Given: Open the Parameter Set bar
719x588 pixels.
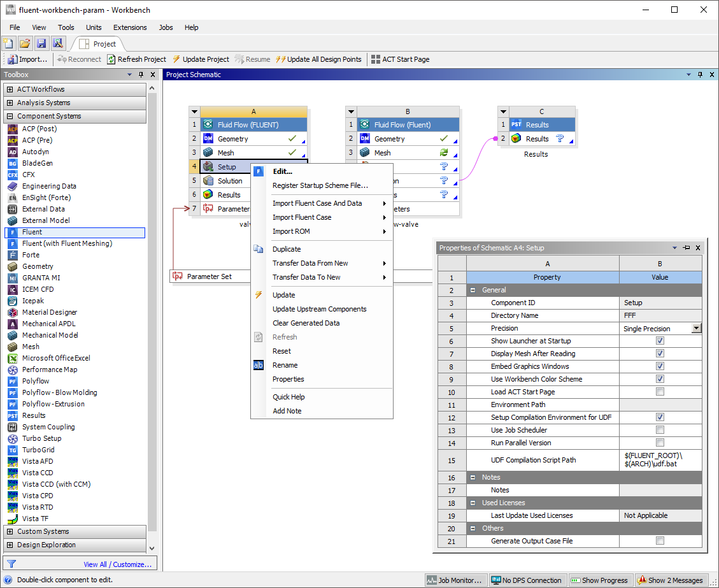Looking at the screenshot, I should 210,276.
